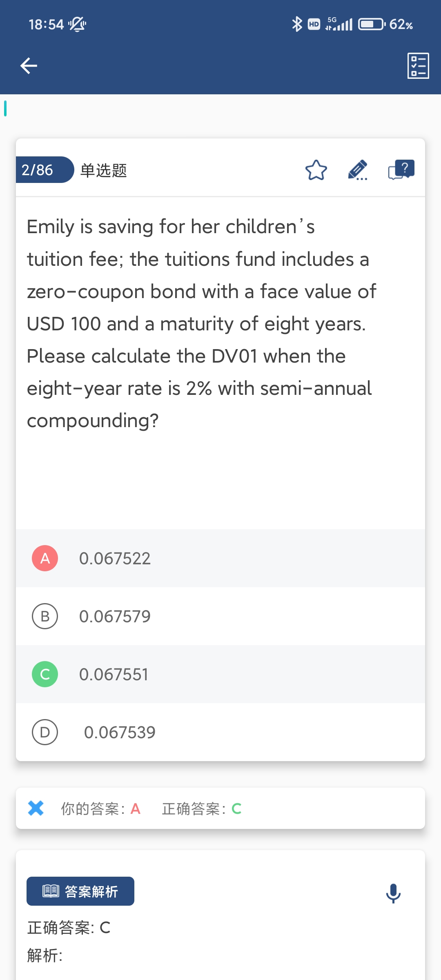441x980 pixels.
Task: Tap the microphone icon
Action: click(x=393, y=893)
